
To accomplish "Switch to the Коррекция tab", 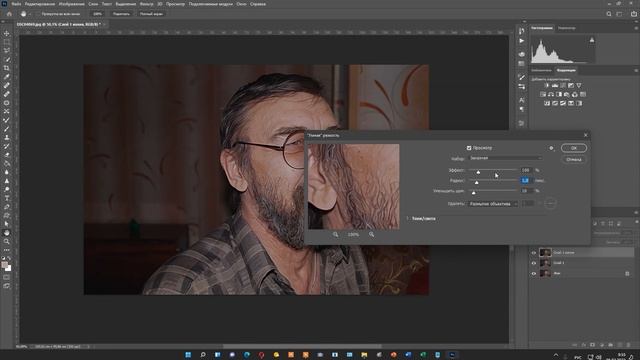I will click(566, 71).
